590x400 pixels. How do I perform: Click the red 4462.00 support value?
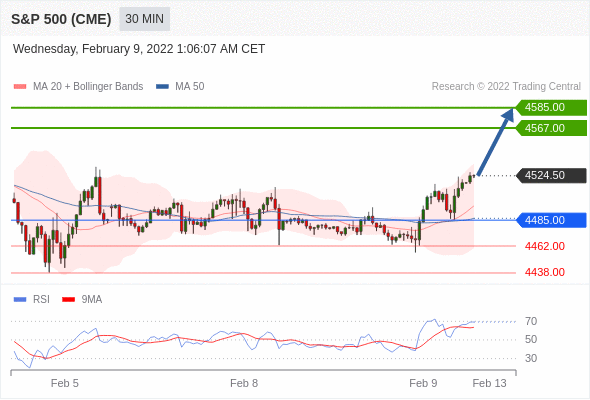(x=544, y=246)
